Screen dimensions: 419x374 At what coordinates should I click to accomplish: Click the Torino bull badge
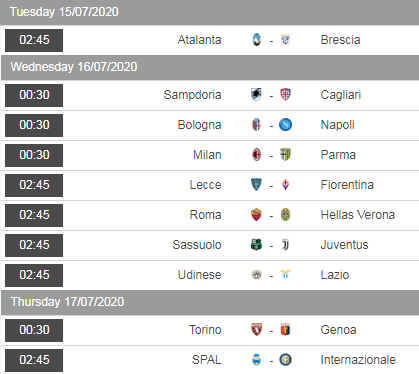(x=256, y=330)
